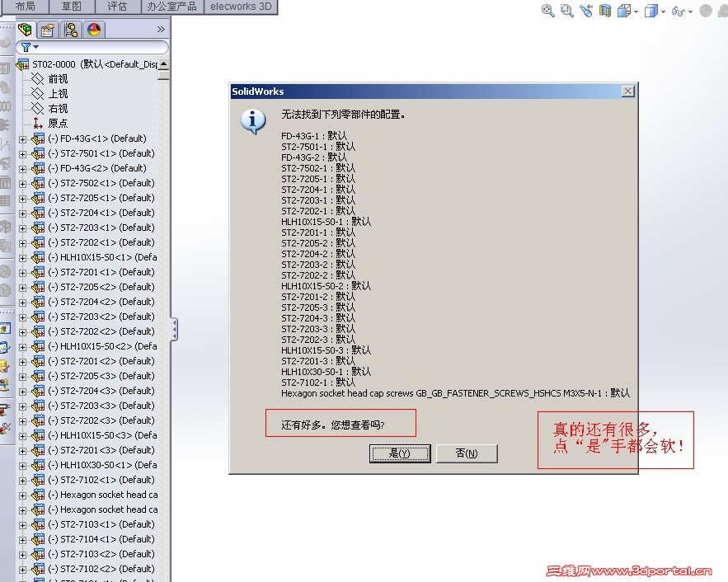Open the PropertyManager tab

click(48, 30)
